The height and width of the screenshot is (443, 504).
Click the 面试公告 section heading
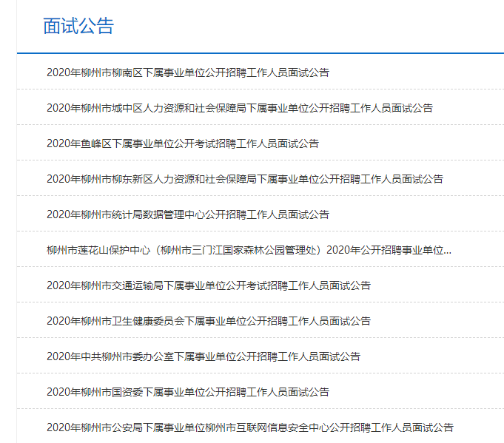coord(78,26)
